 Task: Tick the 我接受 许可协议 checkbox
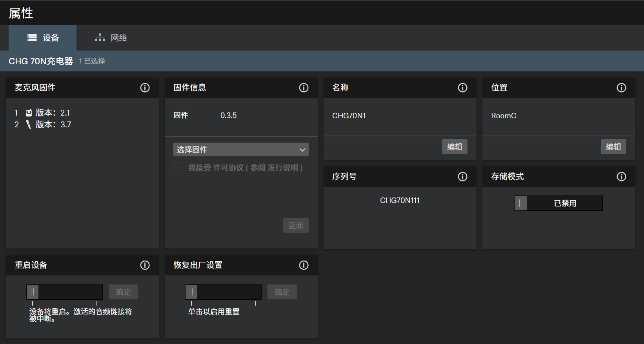click(x=178, y=168)
